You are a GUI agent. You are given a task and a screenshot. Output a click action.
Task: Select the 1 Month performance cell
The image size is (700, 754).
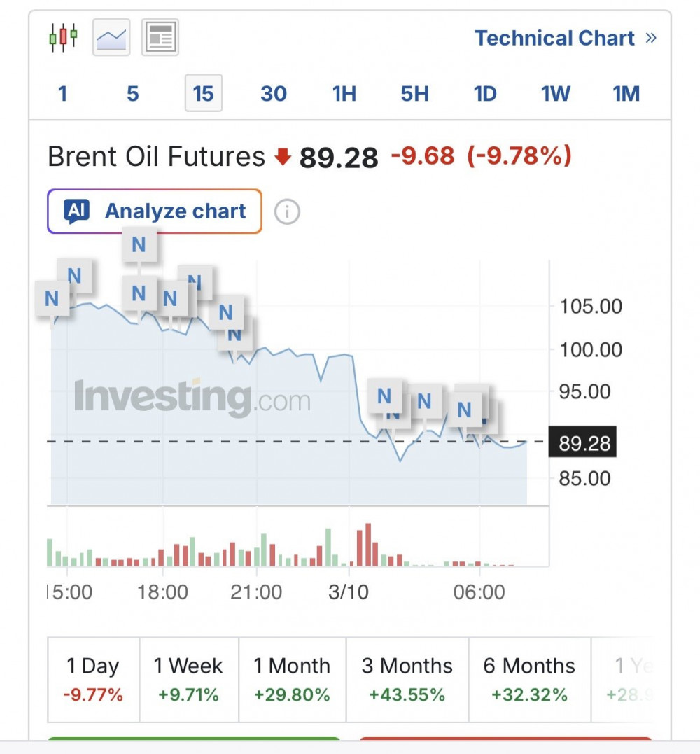(x=292, y=680)
